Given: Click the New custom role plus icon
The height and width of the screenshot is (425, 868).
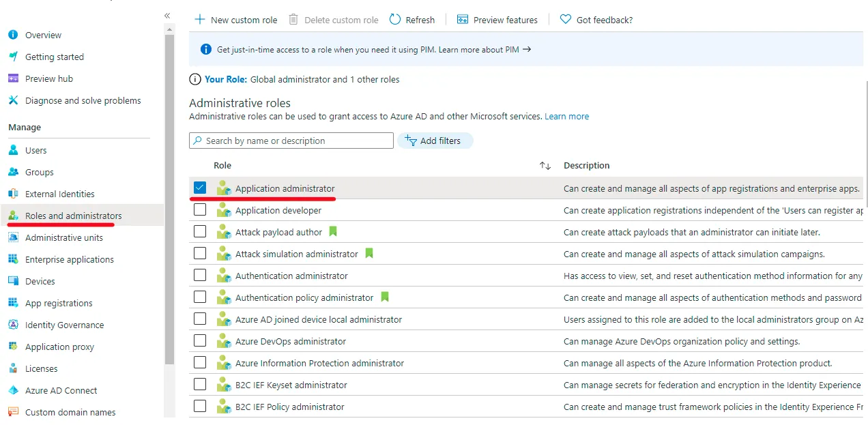Looking at the screenshot, I should click(199, 20).
